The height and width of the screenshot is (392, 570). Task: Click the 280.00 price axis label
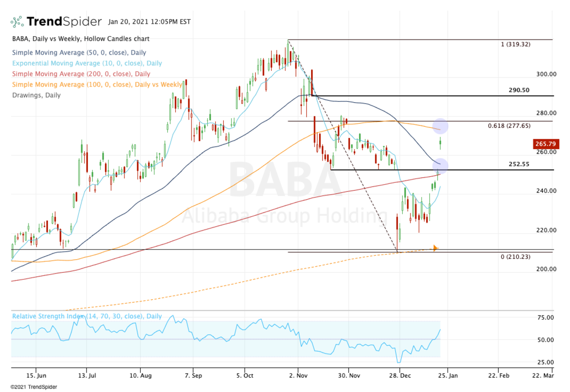546,113
